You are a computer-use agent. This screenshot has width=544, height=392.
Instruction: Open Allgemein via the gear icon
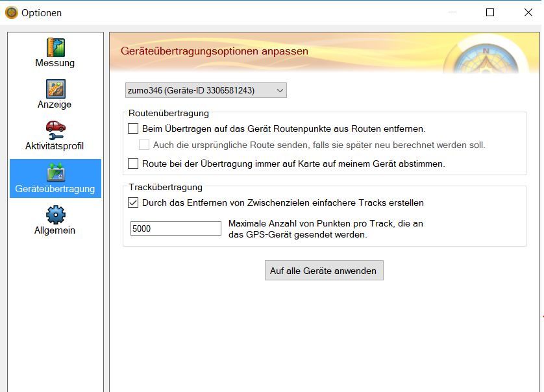click(x=55, y=214)
